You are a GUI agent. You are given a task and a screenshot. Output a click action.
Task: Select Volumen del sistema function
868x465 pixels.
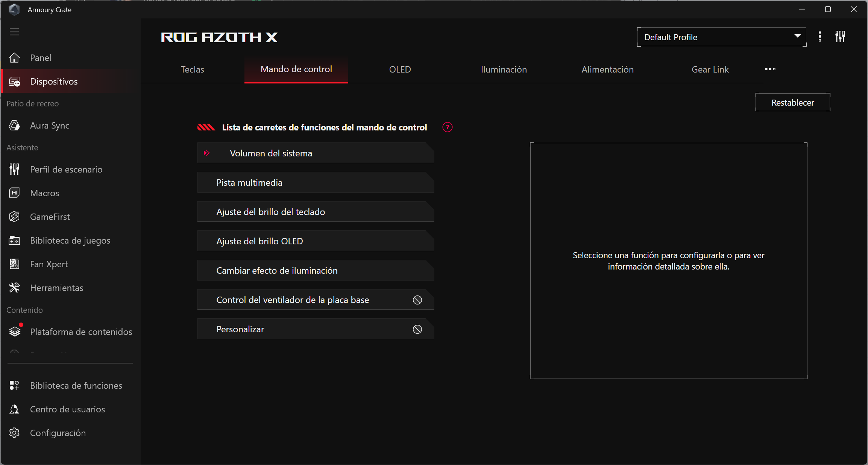pos(316,153)
